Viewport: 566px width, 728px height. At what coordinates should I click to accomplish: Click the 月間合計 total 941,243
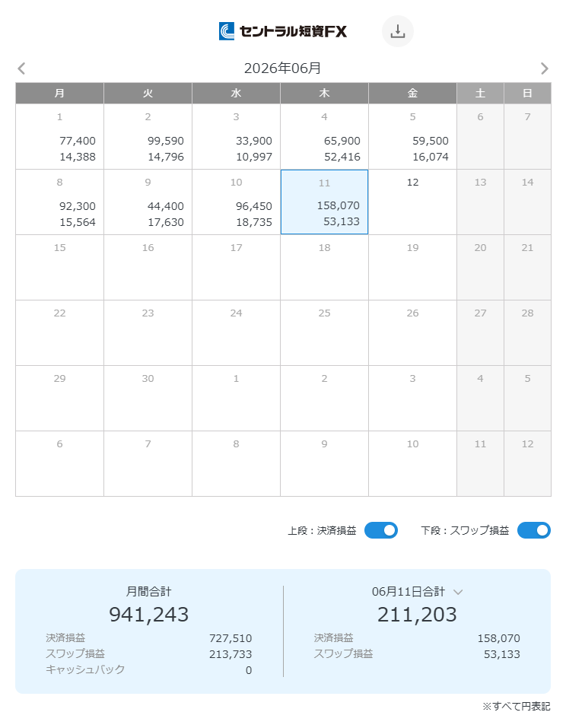(x=148, y=614)
